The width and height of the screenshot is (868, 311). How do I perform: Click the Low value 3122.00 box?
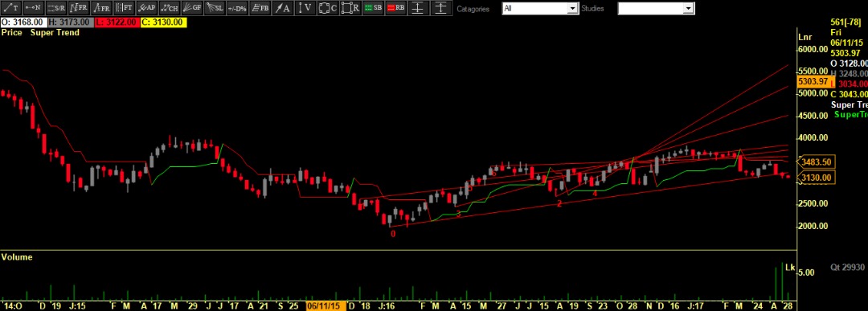pos(117,23)
